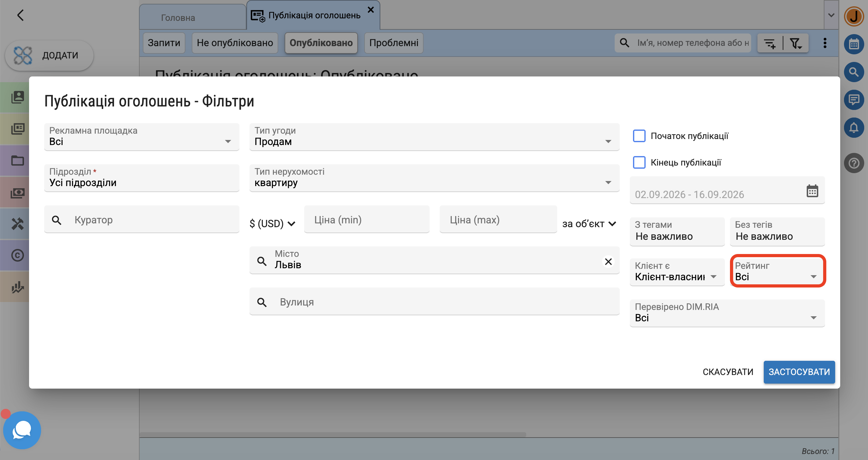Open the calendar date picker icon
This screenshot has width=868, height=460.
pos(812,191)
